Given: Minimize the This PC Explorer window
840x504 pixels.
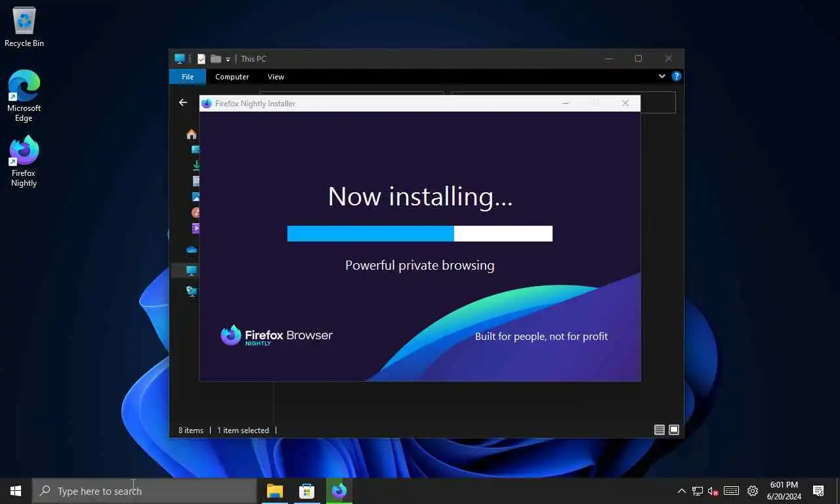Looking at the screenshot, I should pyautogui.click(x=608, y=58).
